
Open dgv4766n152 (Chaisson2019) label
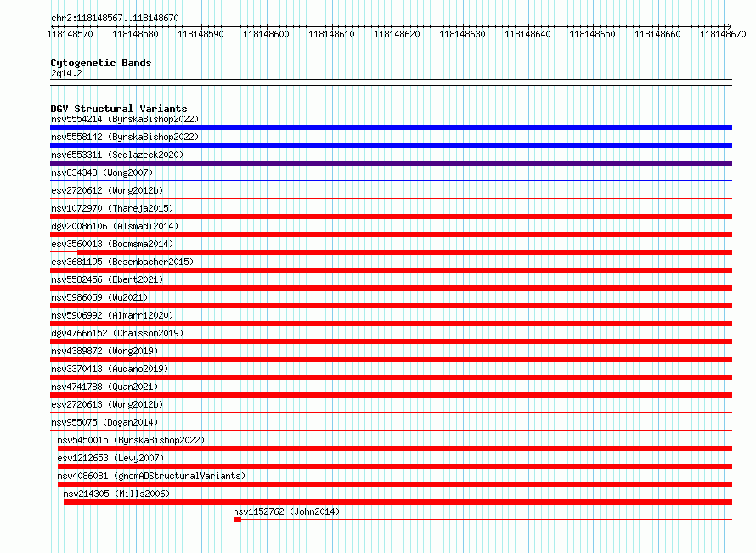pyautogui.click(x=117, y=333)
